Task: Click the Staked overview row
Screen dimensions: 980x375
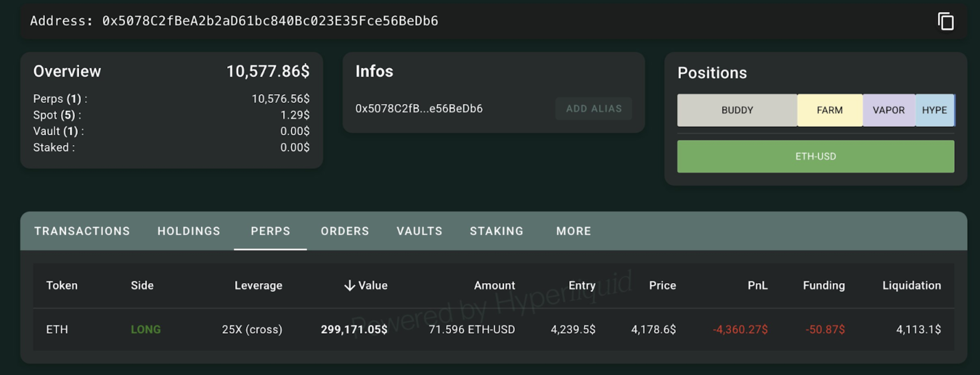Action: [x=171, y=148]
